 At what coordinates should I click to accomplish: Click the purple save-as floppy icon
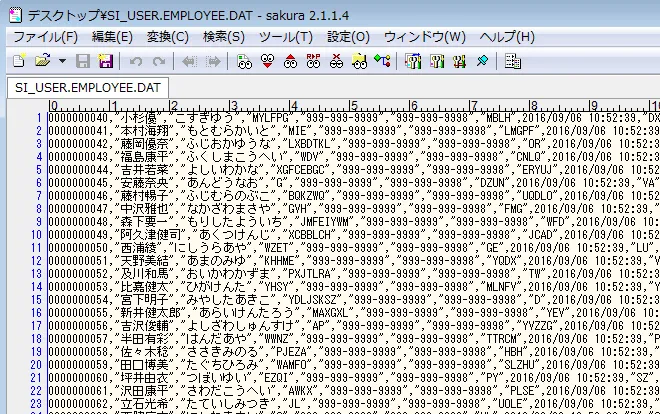coord(106,61)
